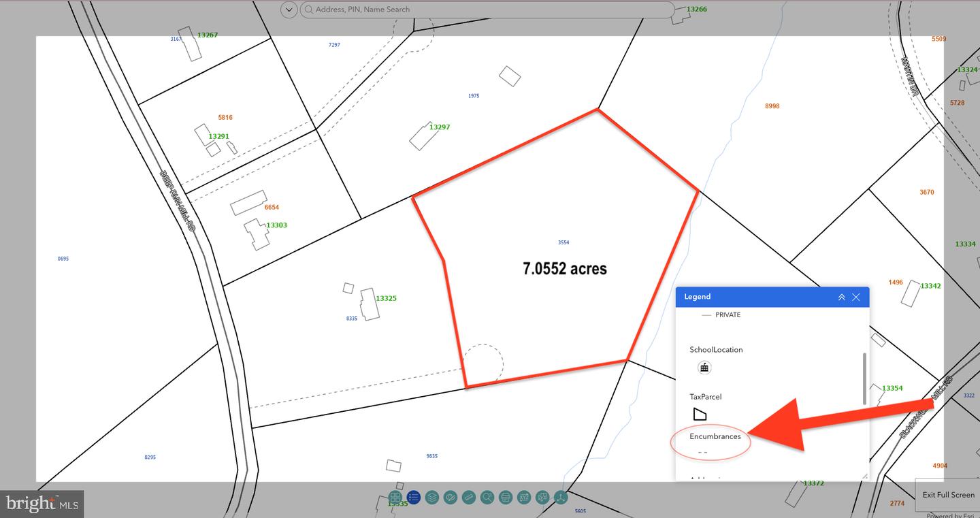Select the Legend tool icon
The width and height of the screenshot is (980, 518).
414,497
